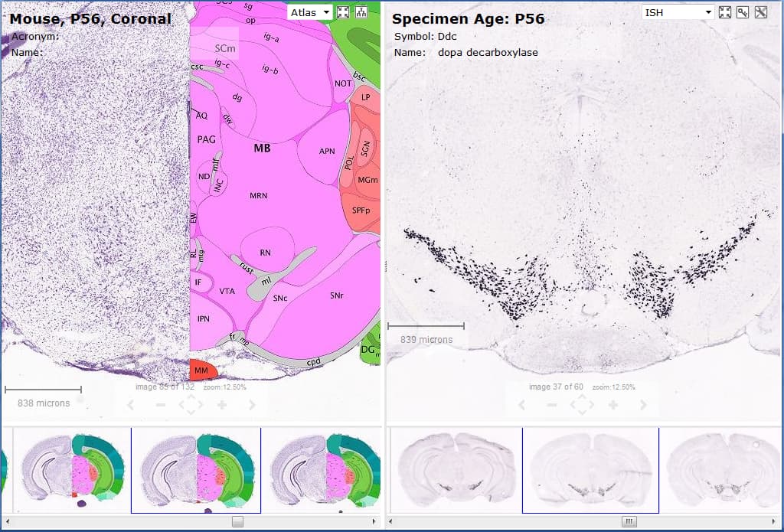This screenshot has height=532, width=784.
Task: Select the third ISH section thumbnail
Action: tap(722, 469)
